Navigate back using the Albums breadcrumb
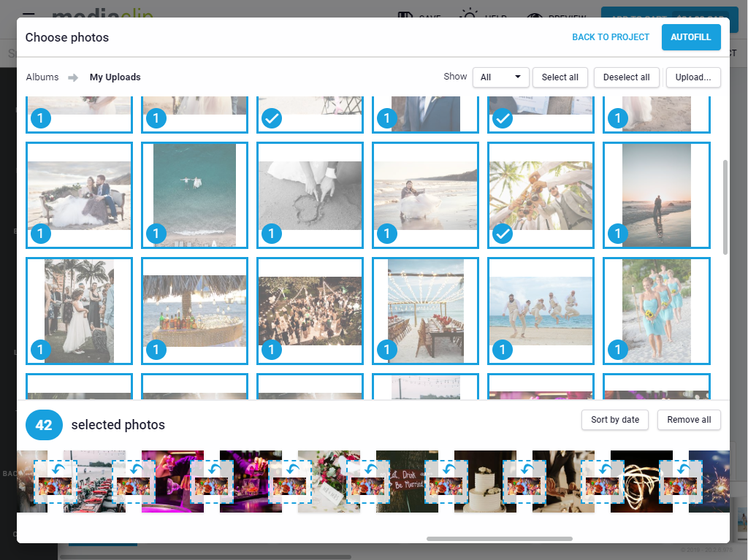The height and width of the screenshot is (560, 748). 42,77
